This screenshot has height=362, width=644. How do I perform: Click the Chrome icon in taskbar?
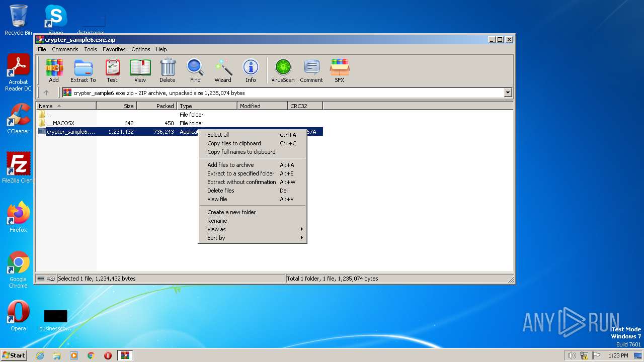(x=91, y=355)
